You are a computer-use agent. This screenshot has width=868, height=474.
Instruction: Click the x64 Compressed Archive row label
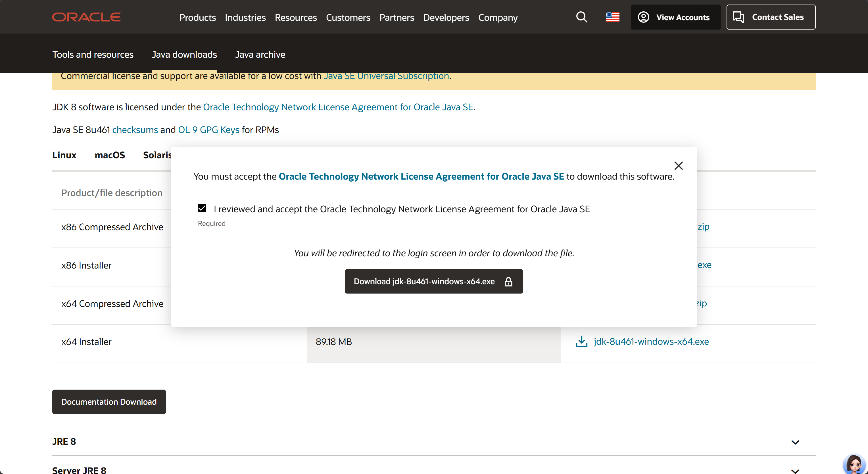(112, 304)
